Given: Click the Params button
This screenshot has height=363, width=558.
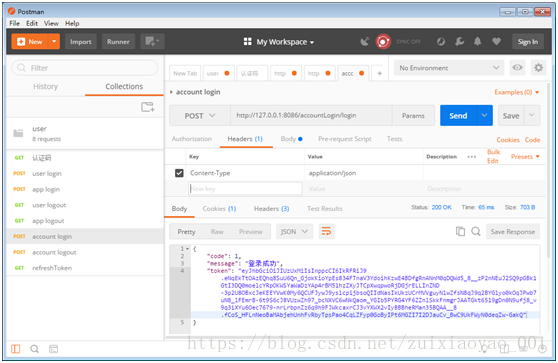Looking at the screenshot, I should click(x=413, y=116).
